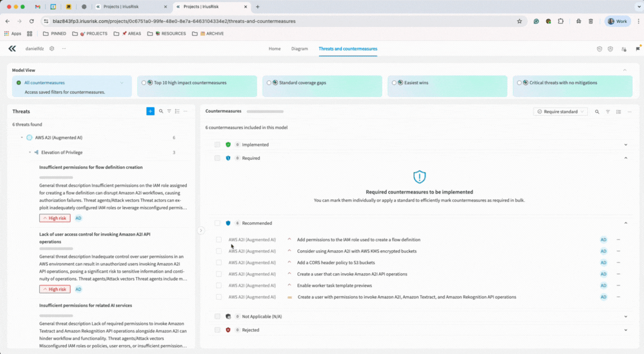Viewport: 644px width, 354px height.
Task: Go to the Home tab
Action: (275, 48)
